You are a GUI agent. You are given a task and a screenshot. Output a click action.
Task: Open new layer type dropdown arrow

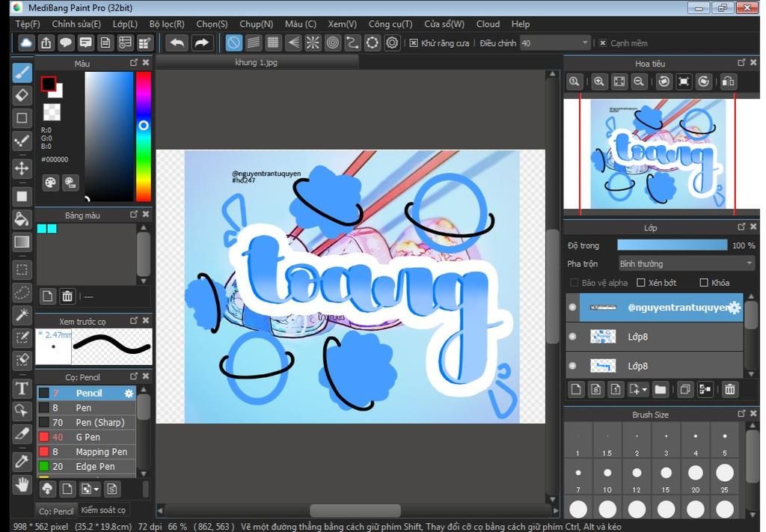(x=644, y=389)
